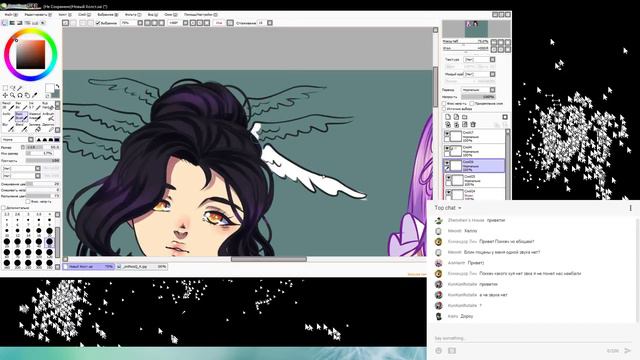The width and height of the screenshot is (640, 360).
Task: Adjust the layer opacity slider
Action: (x=478, y=97)
